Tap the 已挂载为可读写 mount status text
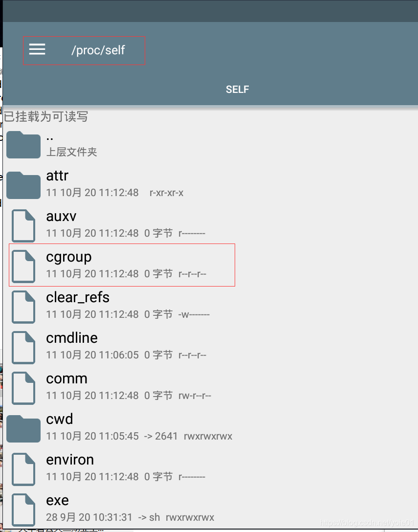The image size is (418, 532). click(46, 116)
